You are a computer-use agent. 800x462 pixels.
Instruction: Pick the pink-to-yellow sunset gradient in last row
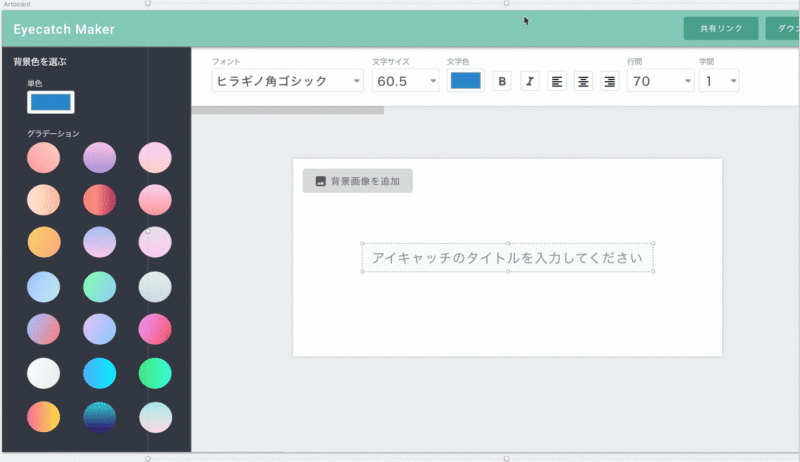click(x=43, y=417)
